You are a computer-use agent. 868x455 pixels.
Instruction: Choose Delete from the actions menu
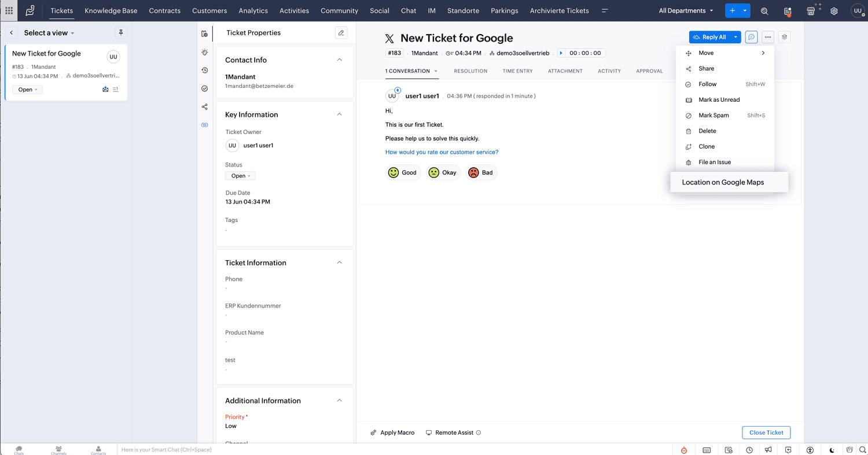725,131
